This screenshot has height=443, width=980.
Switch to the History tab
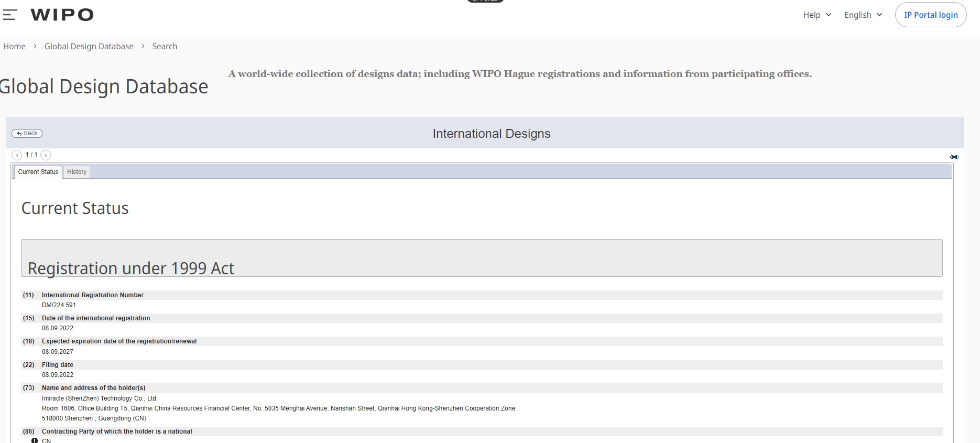(77, 172)
